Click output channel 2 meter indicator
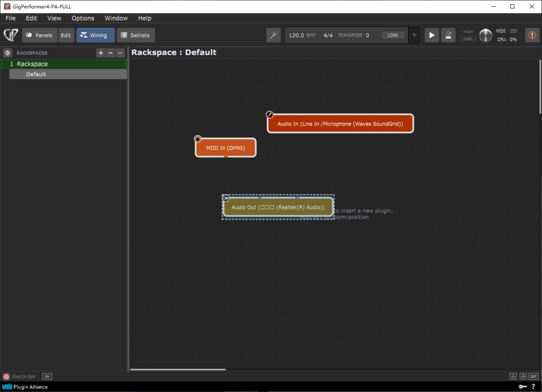 (x=523, y=376)
